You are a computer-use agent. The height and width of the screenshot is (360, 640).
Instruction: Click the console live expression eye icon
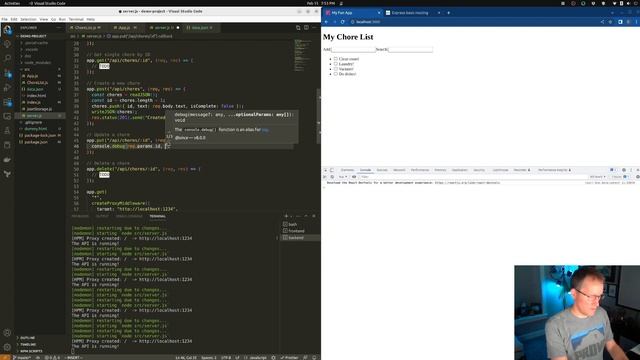click(354, 177)
